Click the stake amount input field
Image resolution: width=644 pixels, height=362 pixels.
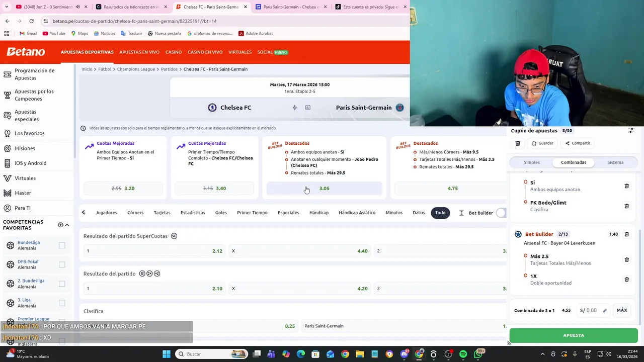coord(593,311)
